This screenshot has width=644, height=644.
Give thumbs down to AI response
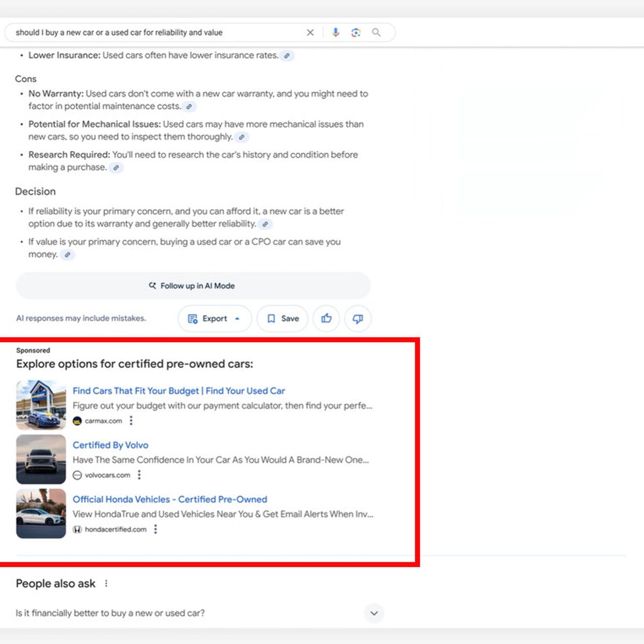point(357,319)
